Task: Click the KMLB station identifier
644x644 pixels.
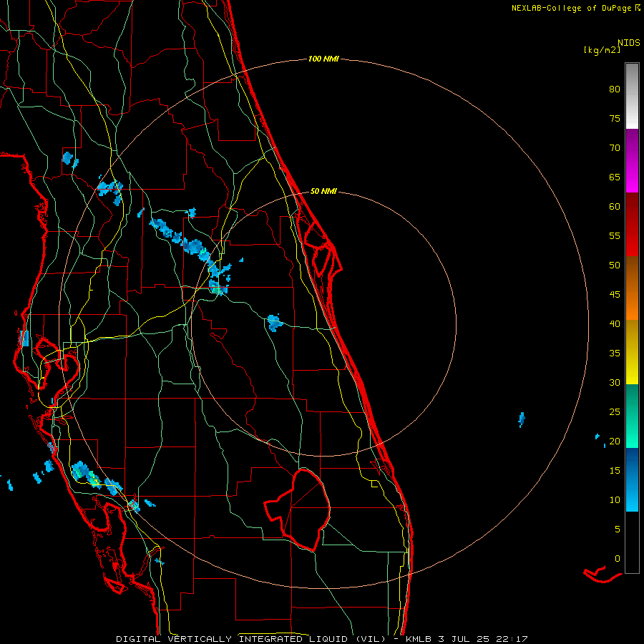Action: pos(419,639)
